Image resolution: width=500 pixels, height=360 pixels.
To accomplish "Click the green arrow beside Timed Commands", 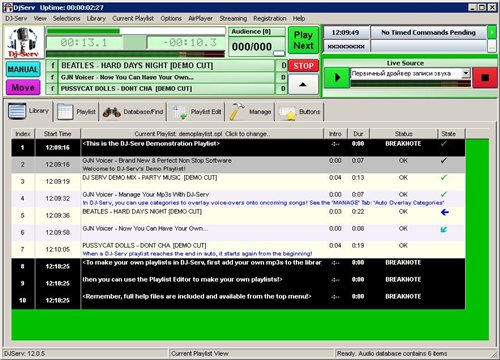I will pyautogui.click(x=492, y=32).
